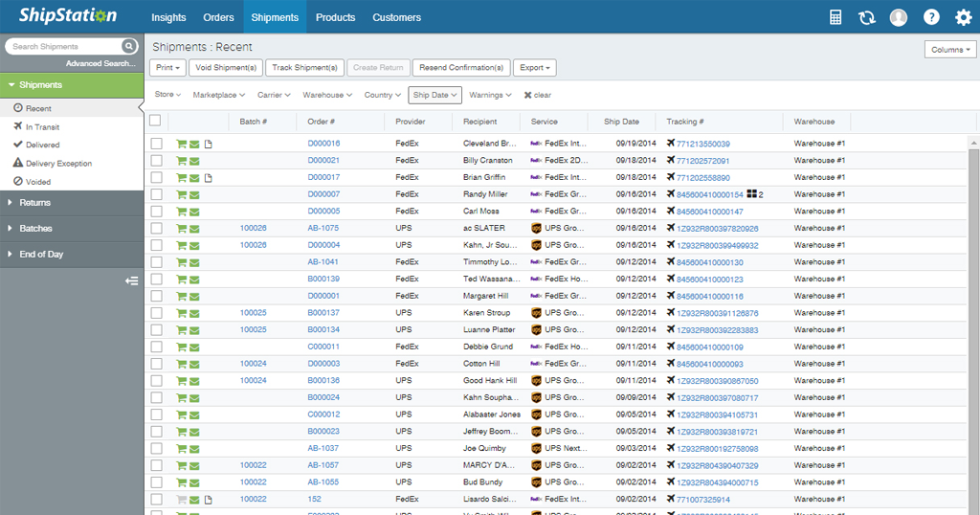Check the box for order D000007
980x515 pixels.
pyautogui.click(x=156, y=194)
